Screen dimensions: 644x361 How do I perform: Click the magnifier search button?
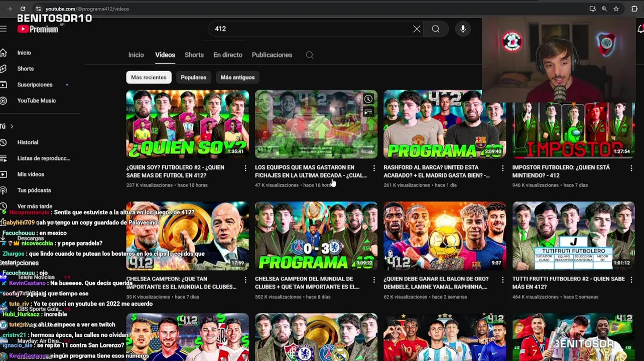pos(436,29)
